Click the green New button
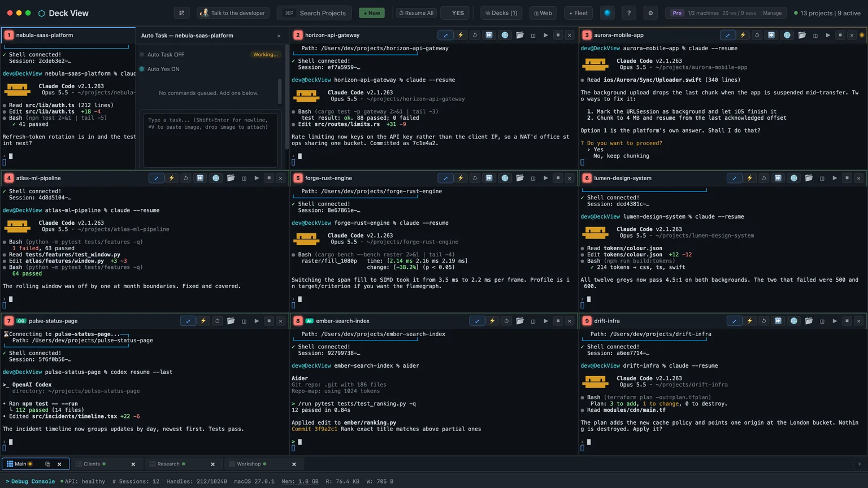 coord(372,13)
